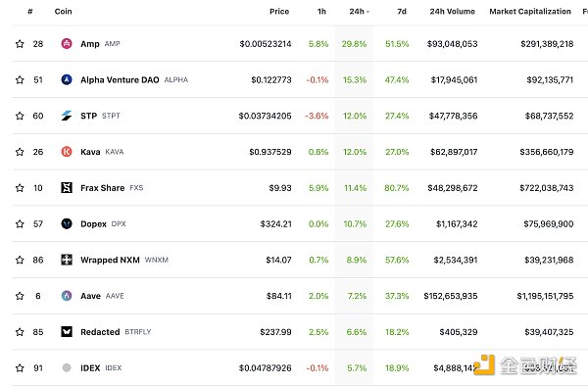Click the Alpha Venture DAO logo icon
Screen dimensions: 588x386
(67, 79)
